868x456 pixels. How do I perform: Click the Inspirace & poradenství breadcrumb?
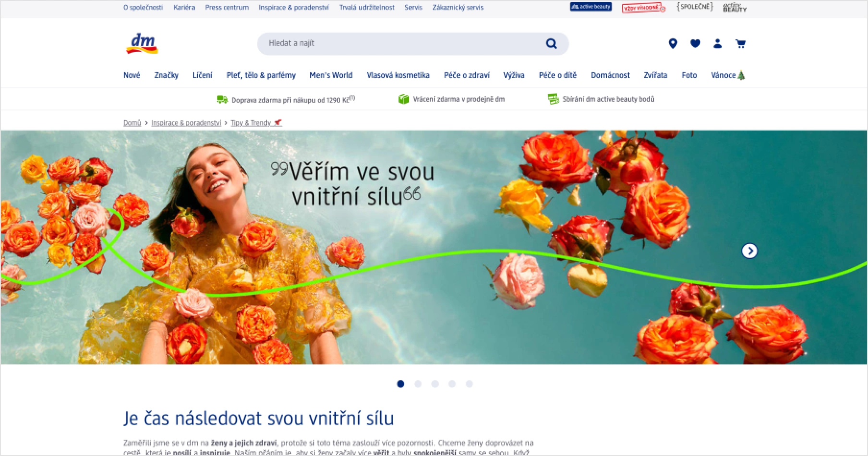point(186,123)
